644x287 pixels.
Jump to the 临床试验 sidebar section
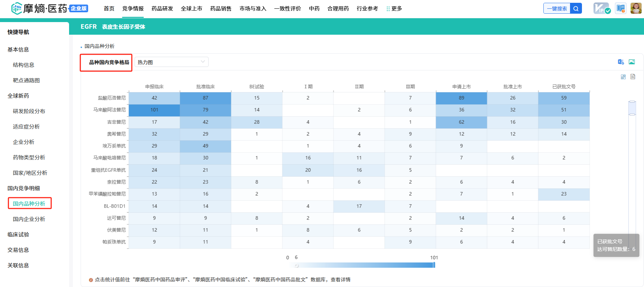coord(18,234)
